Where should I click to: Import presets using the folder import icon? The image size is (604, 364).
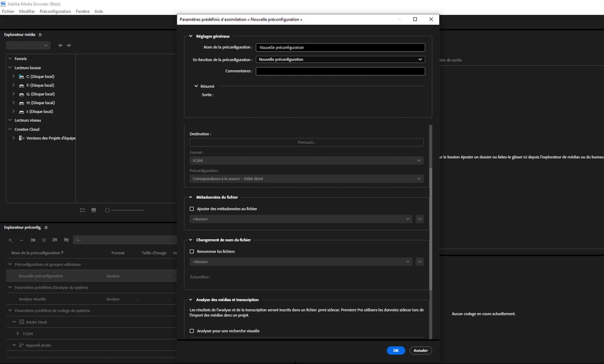(55, 240)
